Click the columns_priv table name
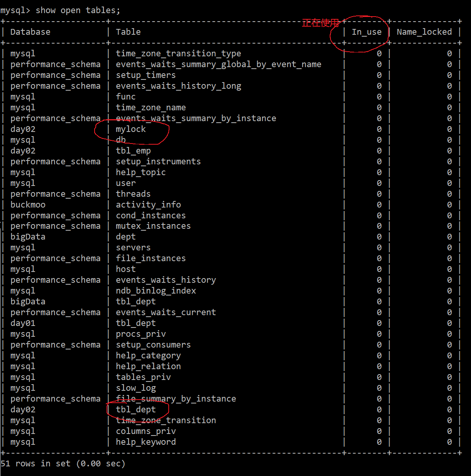Viewport: 471px width, 476px height. pyautogui.click(x=146, y=431)
